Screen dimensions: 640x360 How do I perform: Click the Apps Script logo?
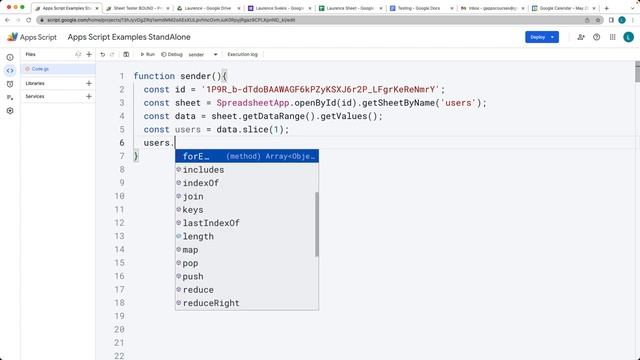click(32, 37)
